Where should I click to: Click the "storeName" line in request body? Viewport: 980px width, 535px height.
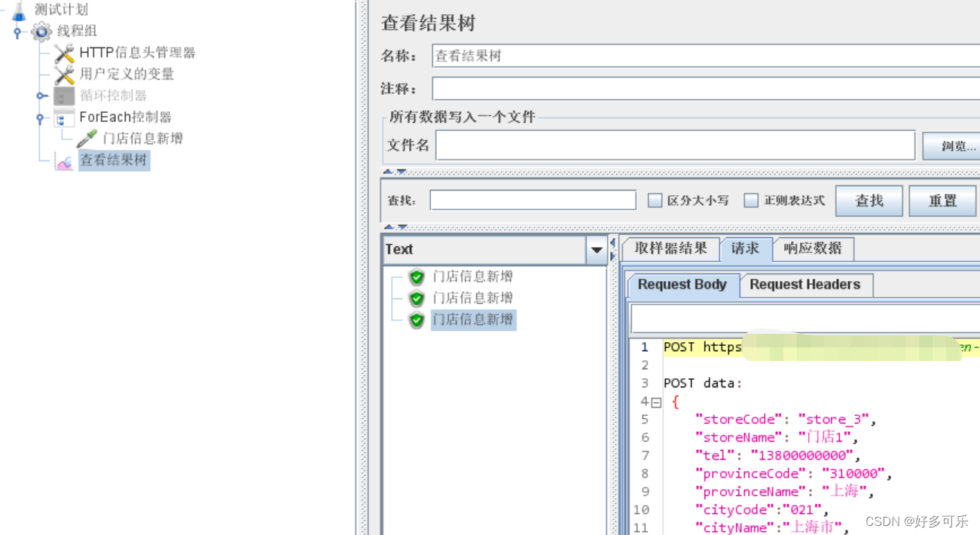pyautogui.click(x=777, y=438)
